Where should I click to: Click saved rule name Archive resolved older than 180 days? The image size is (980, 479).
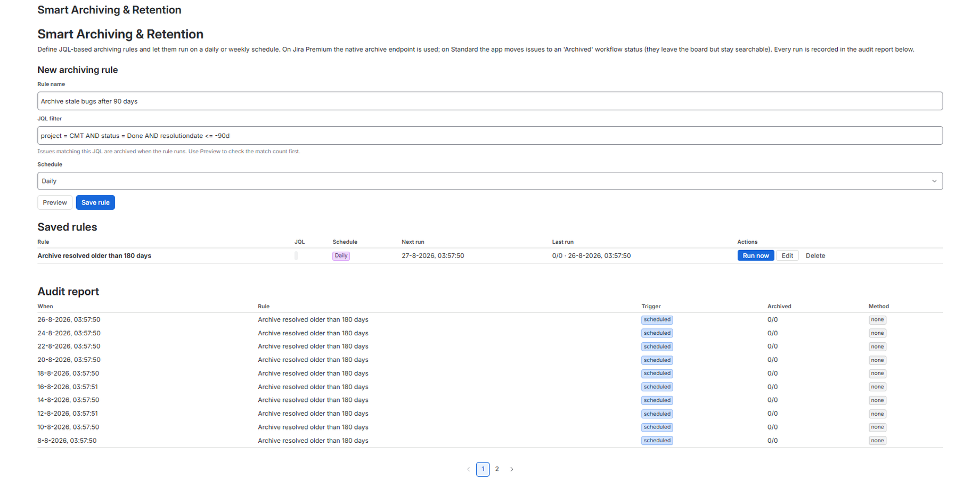(x=94, y=255)
